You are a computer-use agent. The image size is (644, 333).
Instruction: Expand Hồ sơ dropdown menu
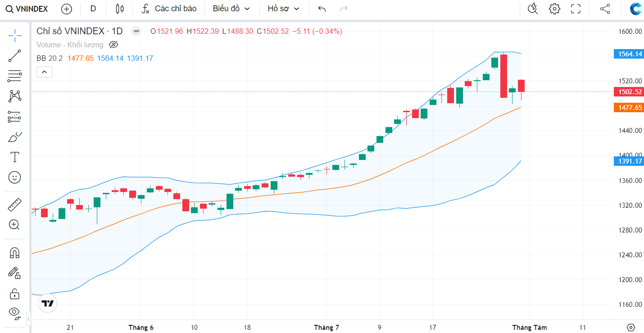283,9
